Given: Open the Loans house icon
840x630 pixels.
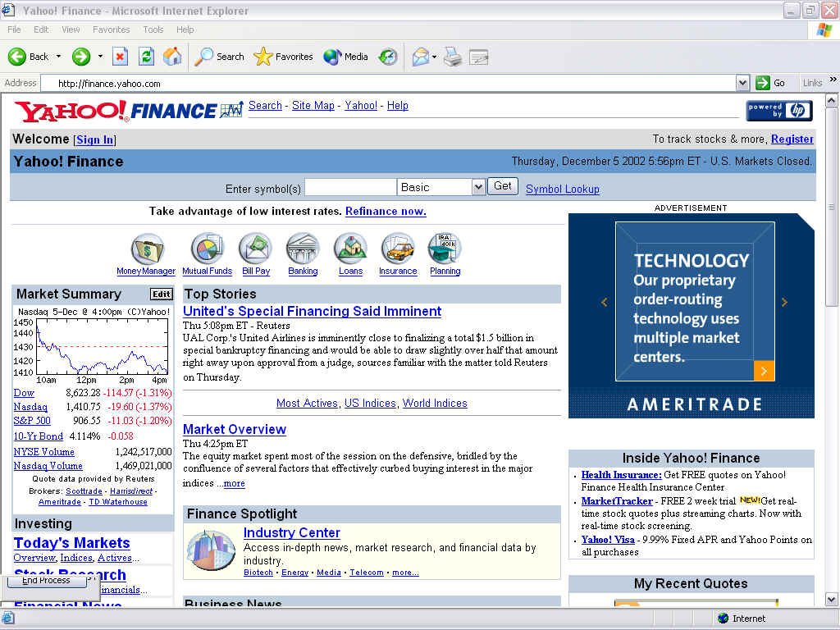Looking at the screenshot, I should 350,249.
